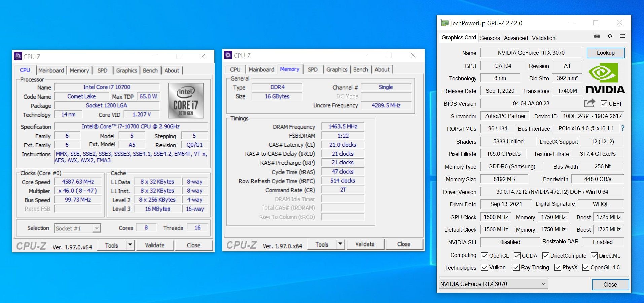Click Close button in CPU-Z memory window
Viewport: 644px width, 303px height.
[404, 244]
